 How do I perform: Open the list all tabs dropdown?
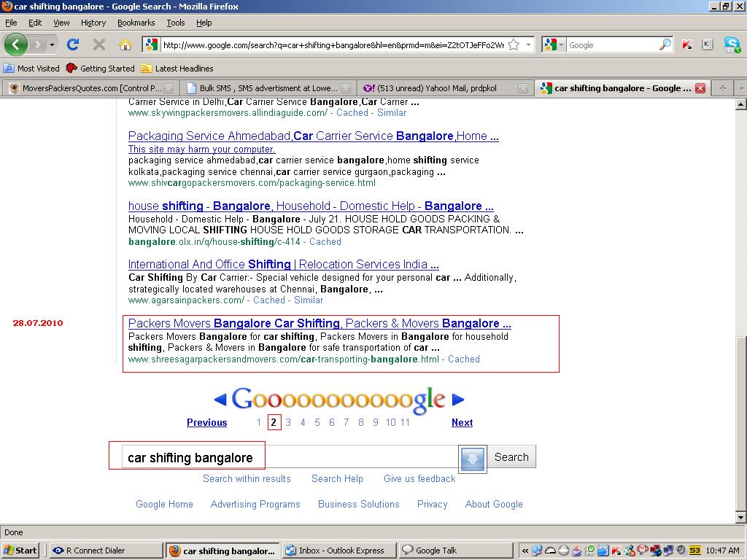tap(741, 88)
